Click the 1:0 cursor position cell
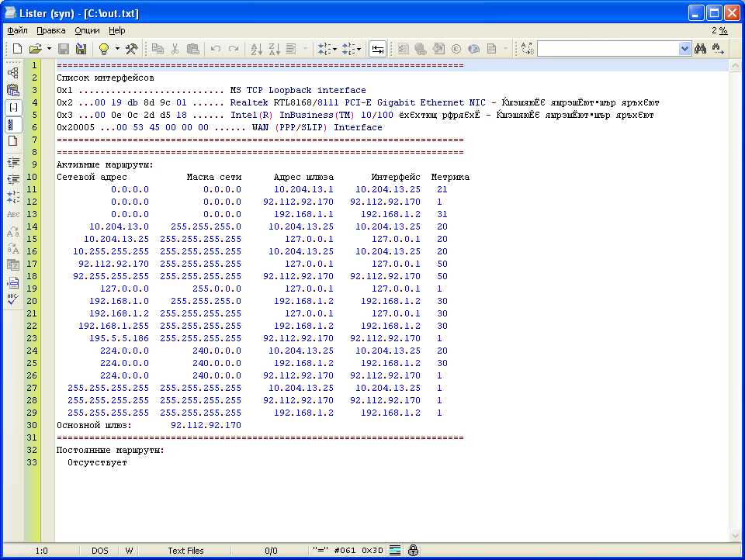 point(41,551)
